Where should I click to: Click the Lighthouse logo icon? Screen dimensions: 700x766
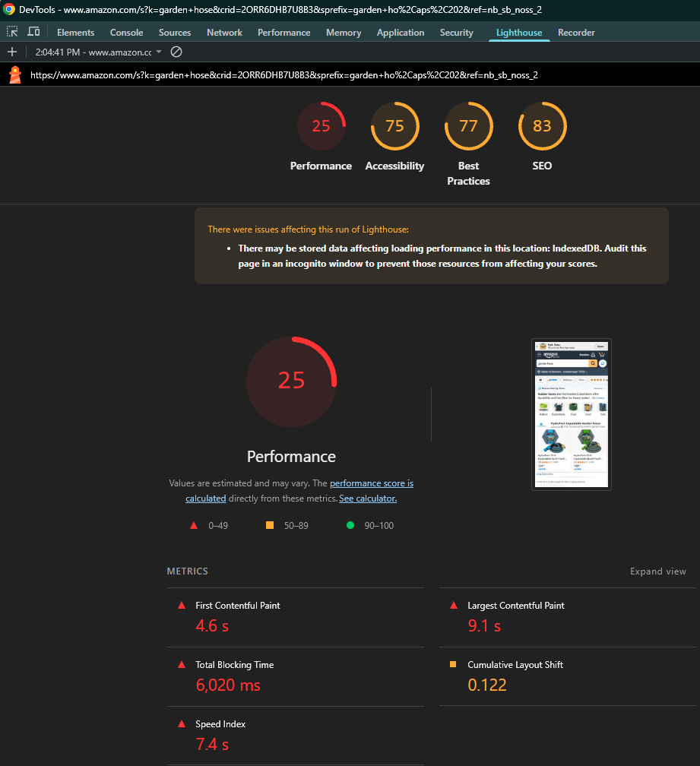click(16, 74)
